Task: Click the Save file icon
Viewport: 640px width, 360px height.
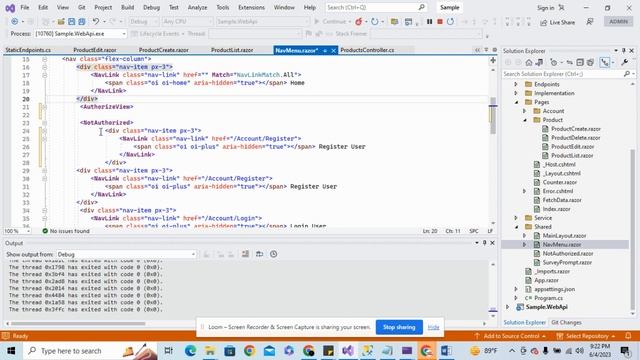Action: tap(71, 22)
